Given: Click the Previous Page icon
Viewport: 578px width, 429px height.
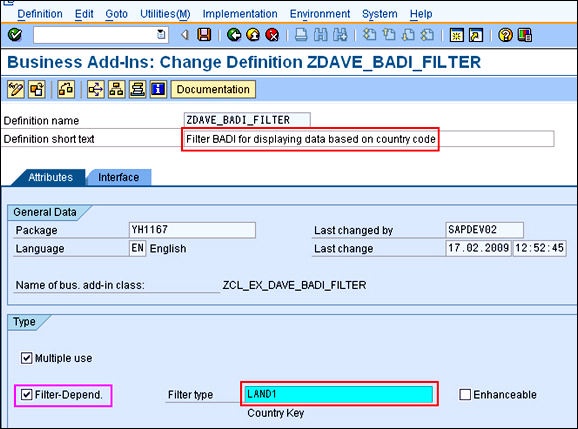Looking at the screenshot, I should pyautogui.click(x=389, y=35).
